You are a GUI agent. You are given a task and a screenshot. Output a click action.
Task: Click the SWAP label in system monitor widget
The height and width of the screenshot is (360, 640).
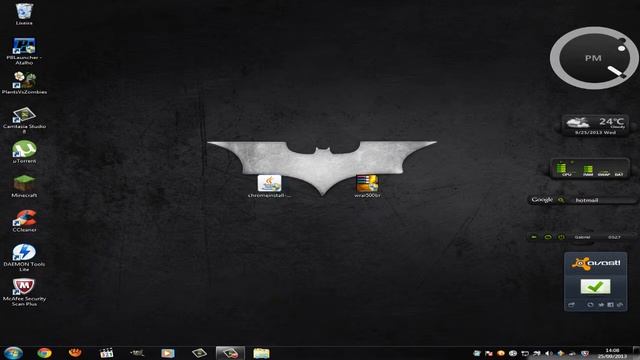click(604, 174)
